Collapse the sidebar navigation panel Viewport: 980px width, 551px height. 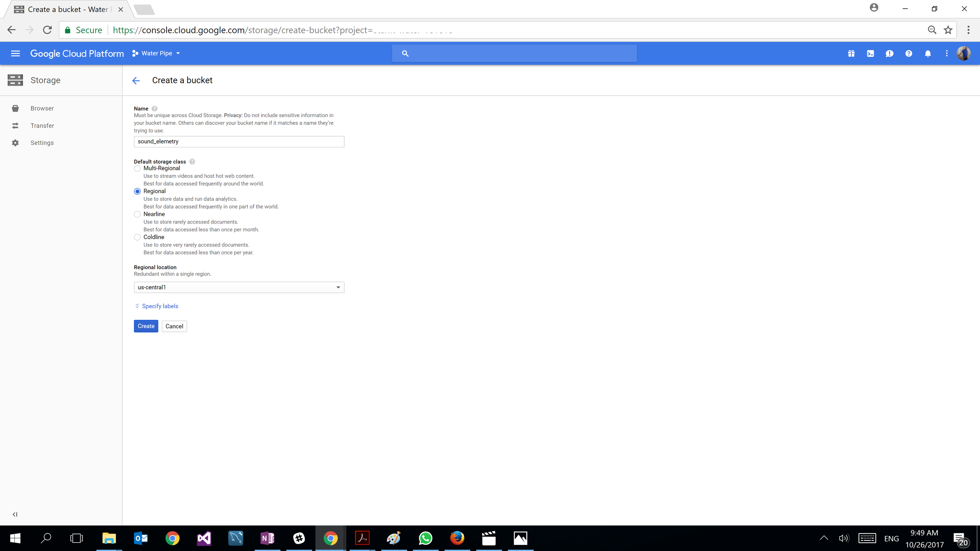pos(15,514)
